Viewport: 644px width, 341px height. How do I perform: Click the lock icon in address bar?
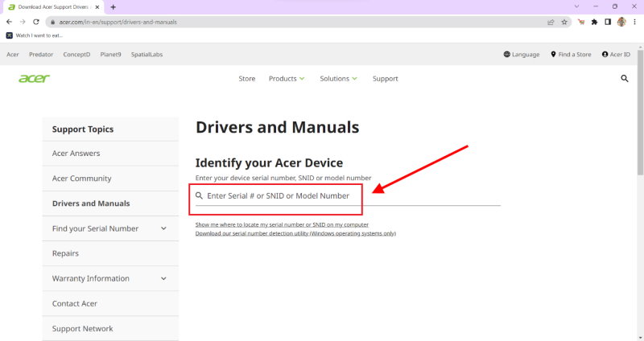52,23
